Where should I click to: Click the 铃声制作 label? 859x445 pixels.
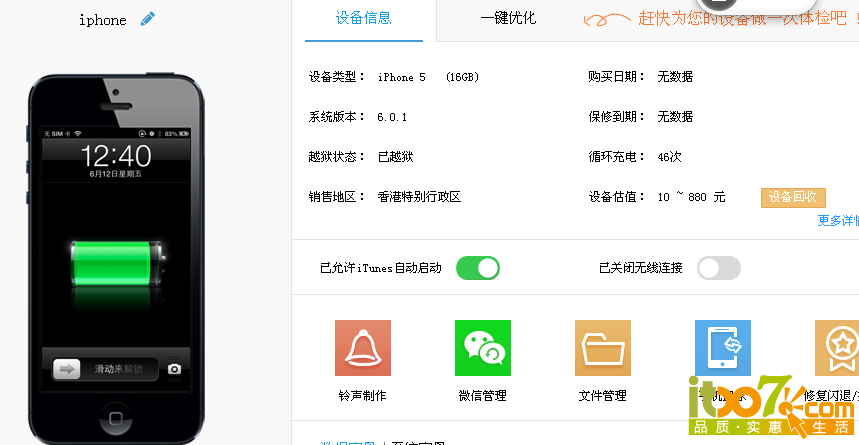point(363,395)
